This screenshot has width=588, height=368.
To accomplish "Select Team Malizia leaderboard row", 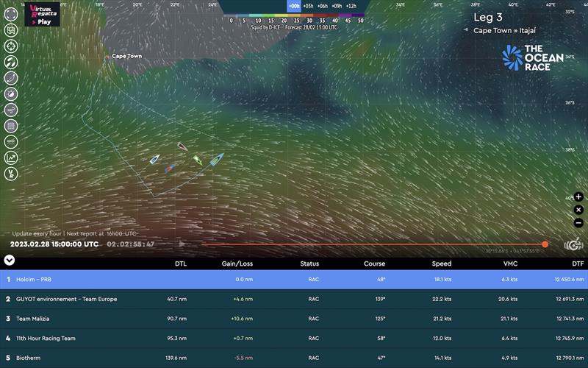I will (294, 319).
